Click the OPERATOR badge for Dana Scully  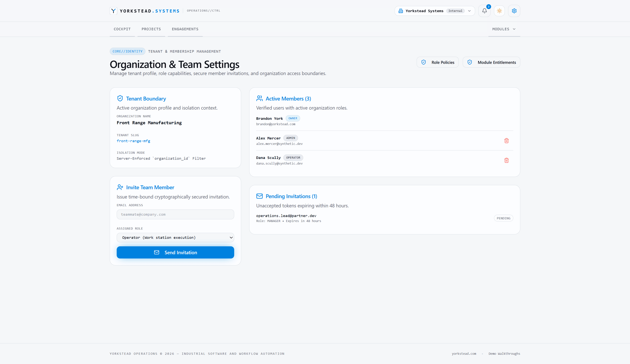(293, 158)
